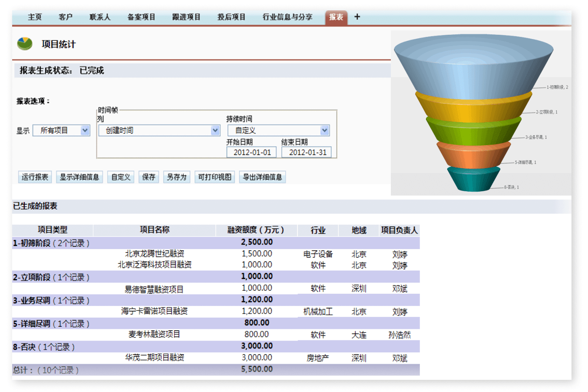The height and width of the screenshot is (392, 588).
Task: Click the 另存为 button
Action: click(x=177, y=177)
